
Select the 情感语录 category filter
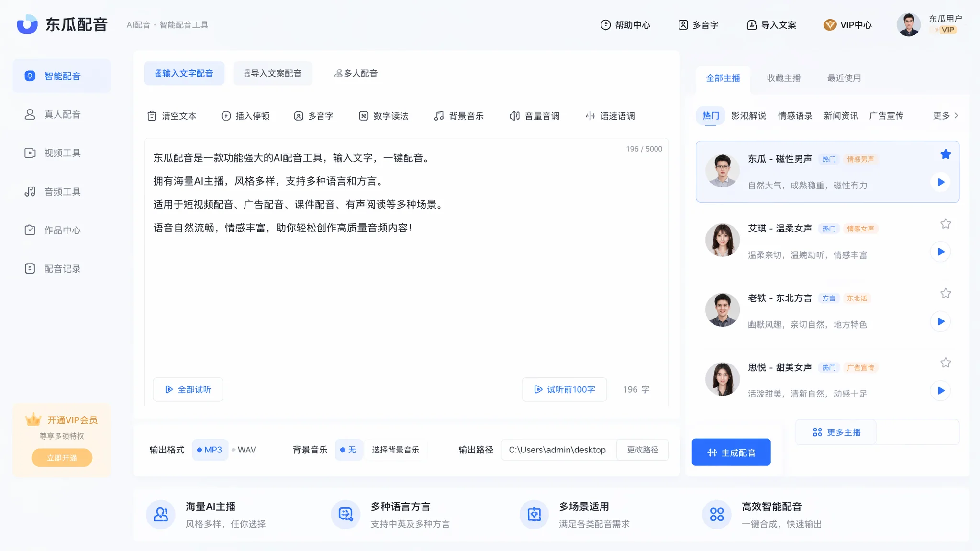[795, 116]
